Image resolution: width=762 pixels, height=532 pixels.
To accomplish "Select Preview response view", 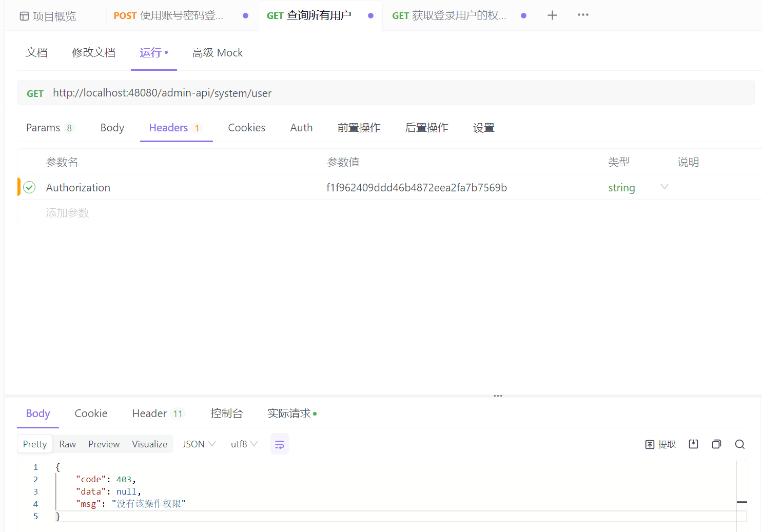I will pos(104,444).
